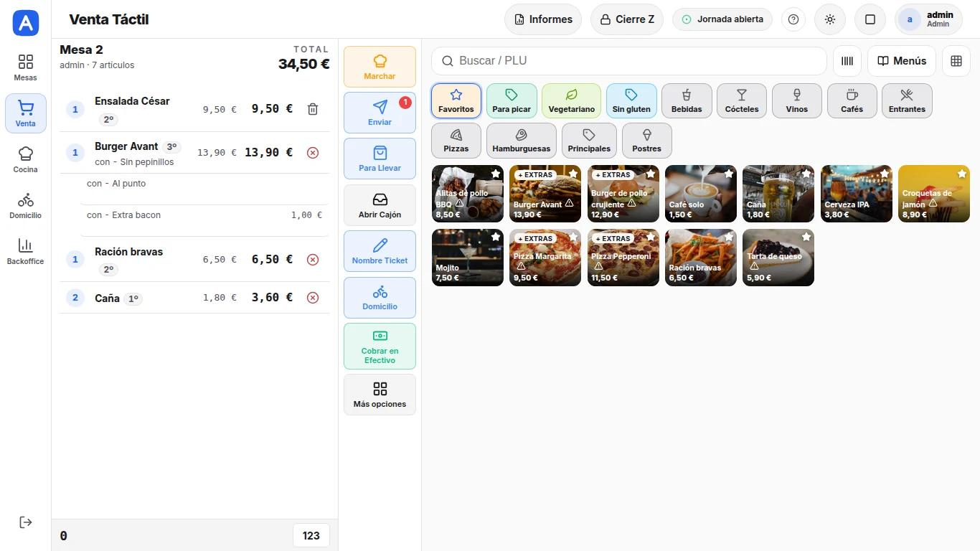Screen dimensions: 980x551
Task: Open Domicilio in the left sidebar
Action: (26, 205)
